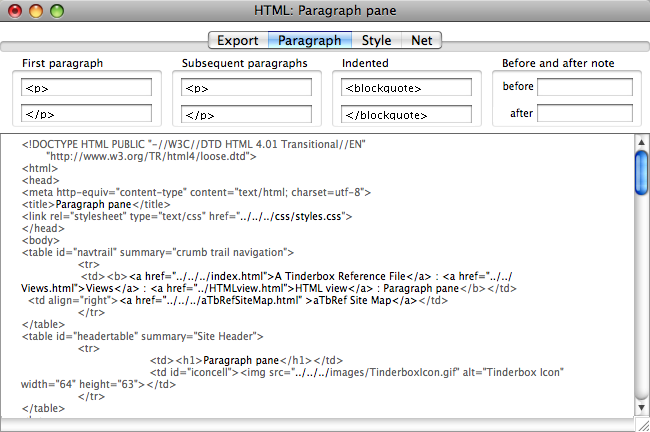Click the green zoom window button
The image size is (650, 432).
[x=57, y=11]
